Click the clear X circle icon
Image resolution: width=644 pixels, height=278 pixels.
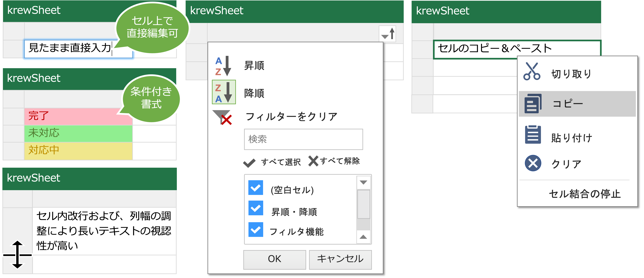click(x=533, y=163)
